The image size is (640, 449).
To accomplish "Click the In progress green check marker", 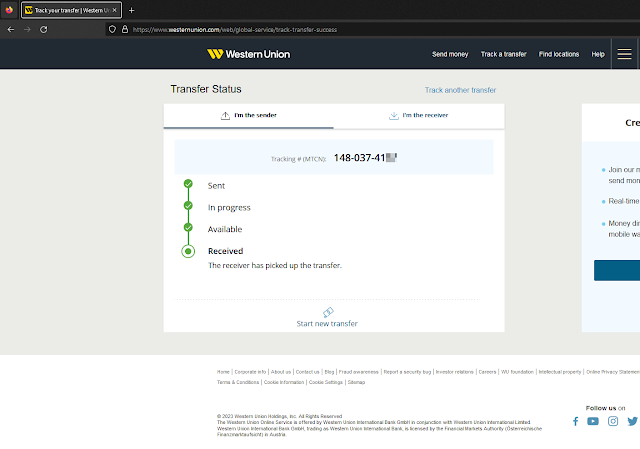I will tap(188, 206).
